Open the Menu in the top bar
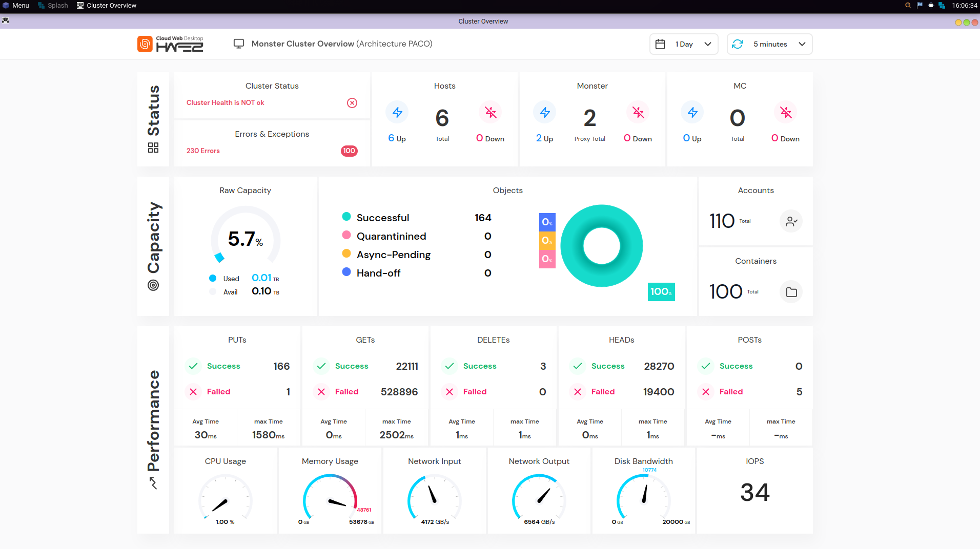 pos(16,6)
